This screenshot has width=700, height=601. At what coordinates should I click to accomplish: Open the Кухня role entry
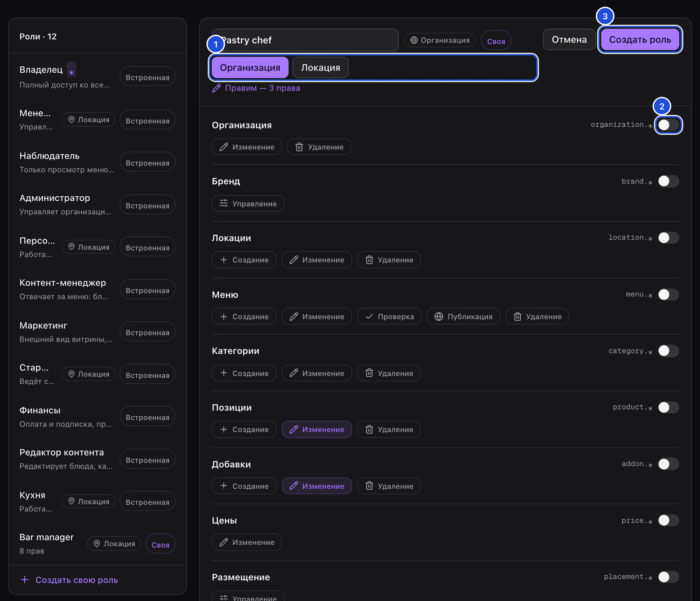(97, 502)
